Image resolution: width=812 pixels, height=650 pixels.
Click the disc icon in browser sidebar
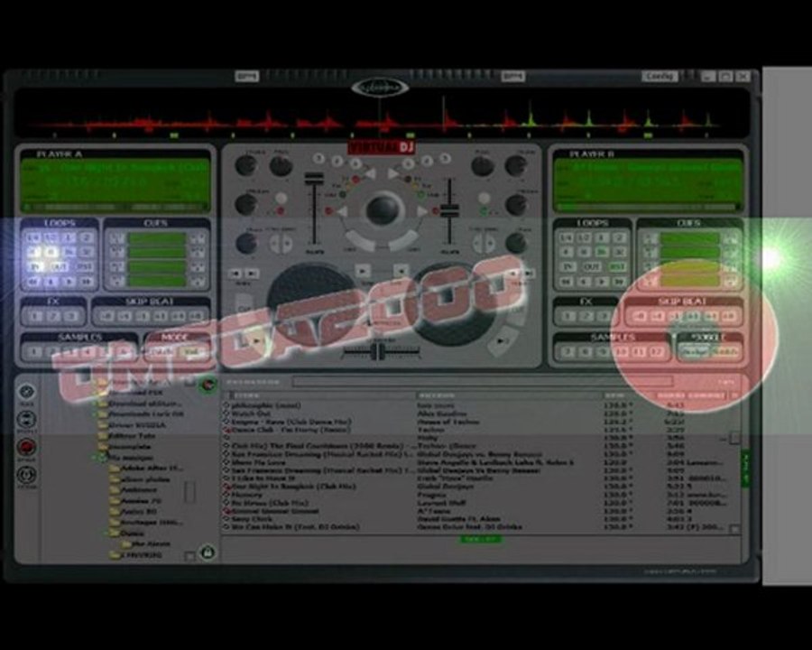(26, 392)
